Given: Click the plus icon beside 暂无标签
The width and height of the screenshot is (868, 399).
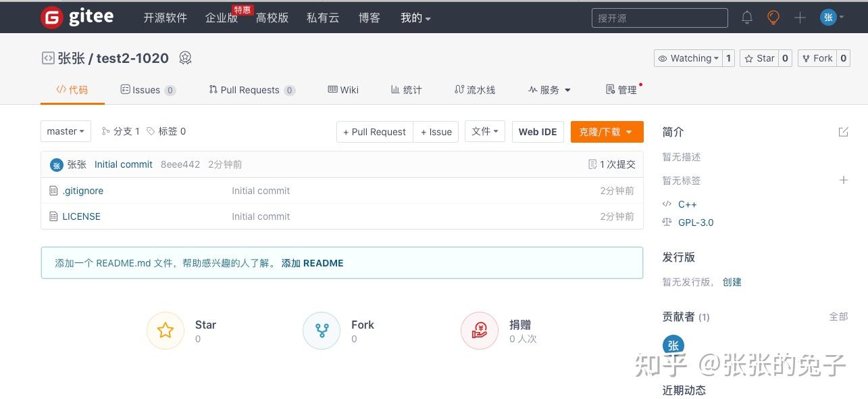Looking at the screenshot, I should pyautogui.click(x=843, y=180).
